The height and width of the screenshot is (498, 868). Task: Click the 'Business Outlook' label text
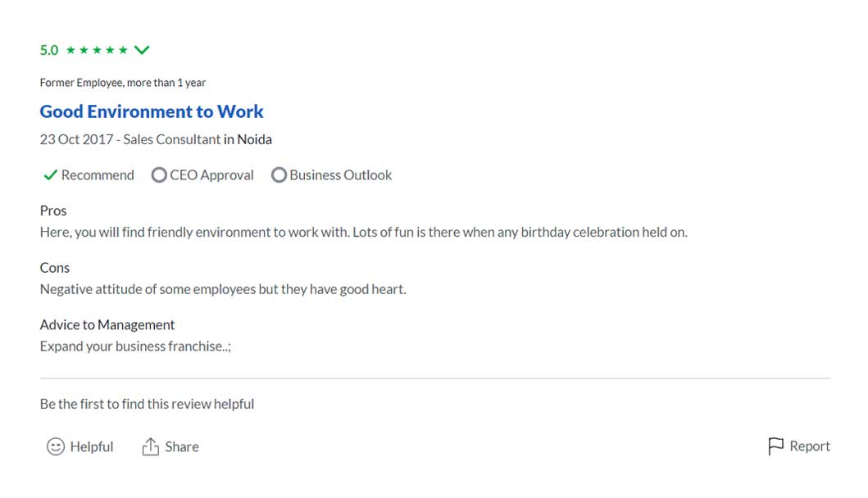pos(340,174)
